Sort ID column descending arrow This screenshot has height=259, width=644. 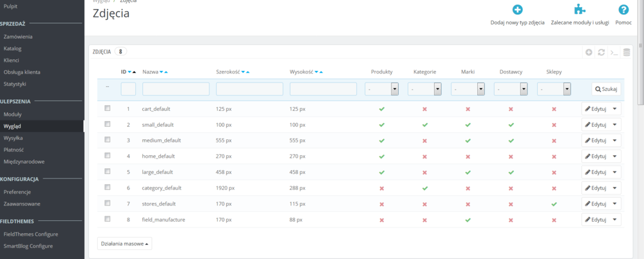(129, 72)
